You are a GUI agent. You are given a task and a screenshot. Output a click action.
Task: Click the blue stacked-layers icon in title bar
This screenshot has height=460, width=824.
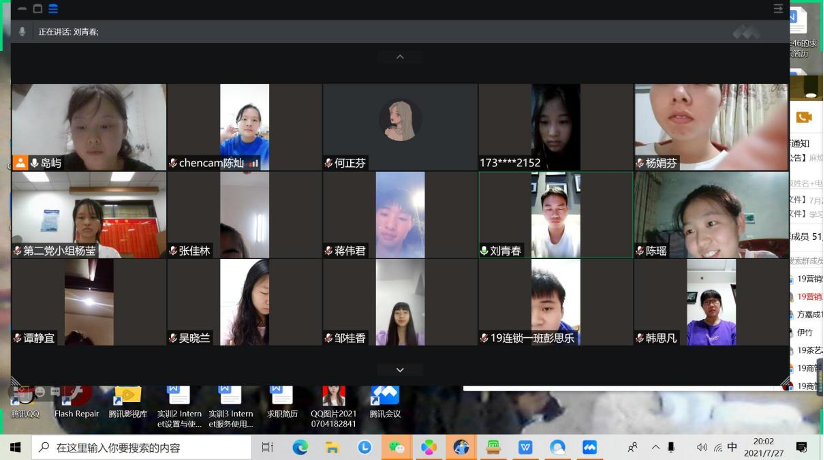click(x=55, y=8)
